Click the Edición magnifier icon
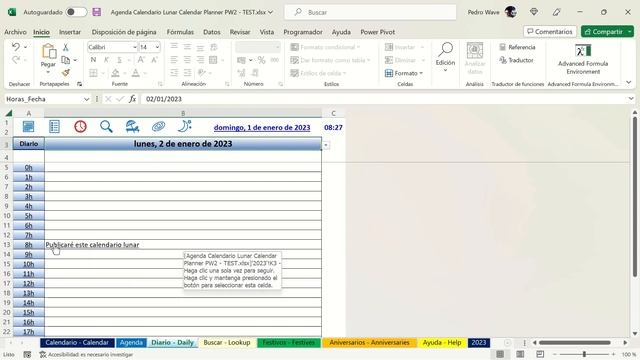 445,49
